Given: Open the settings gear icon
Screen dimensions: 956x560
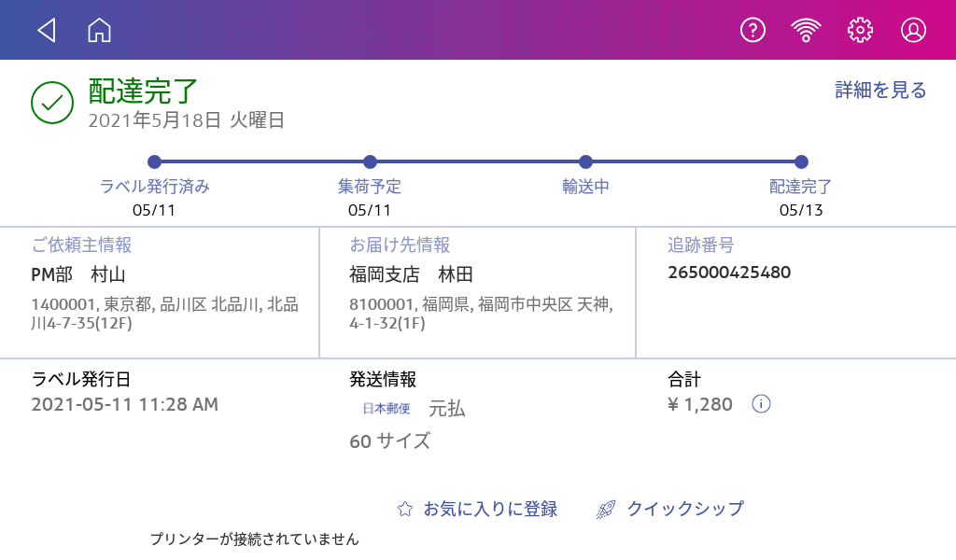Looking at the screenshot, I should coord(860,29).
